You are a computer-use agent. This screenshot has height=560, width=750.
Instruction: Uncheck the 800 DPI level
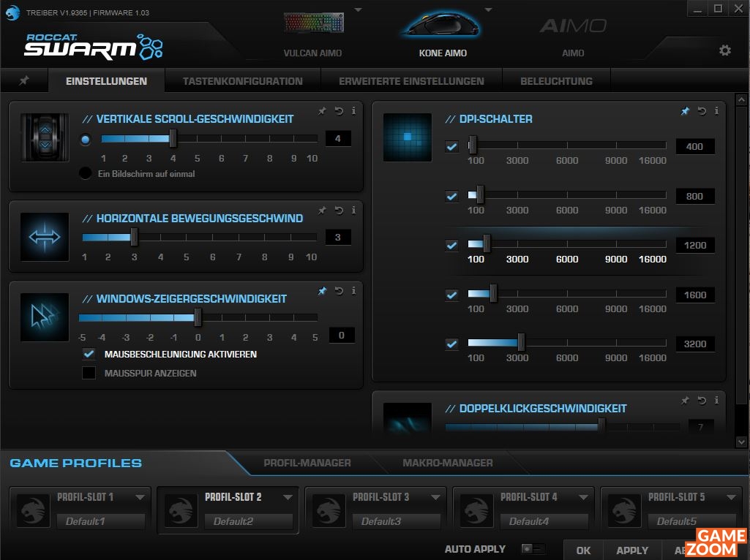(451, 196)
